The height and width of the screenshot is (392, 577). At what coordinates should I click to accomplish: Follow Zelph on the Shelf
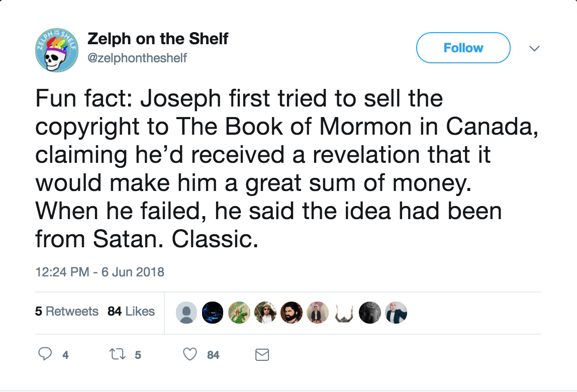pos(463,48)
